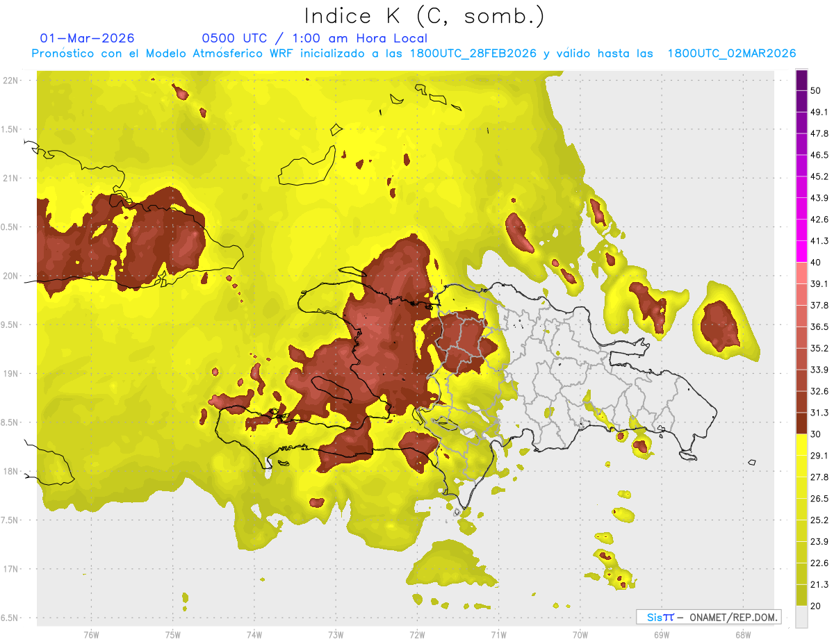Click the colorbar value "39.1"
Image resolution: width=834 pixels, height=644 pixels.
coord(819,284)
